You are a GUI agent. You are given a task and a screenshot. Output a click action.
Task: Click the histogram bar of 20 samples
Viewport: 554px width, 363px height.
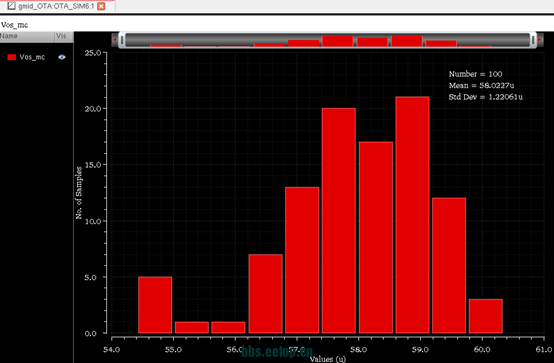[338, 221]
